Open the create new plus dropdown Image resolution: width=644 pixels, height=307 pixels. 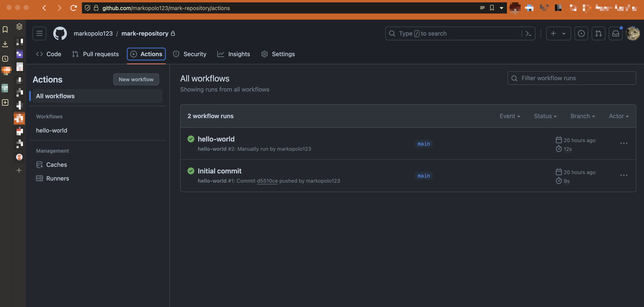(x=558, y=33)
